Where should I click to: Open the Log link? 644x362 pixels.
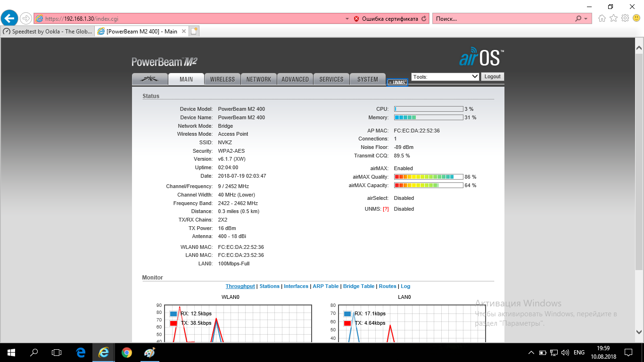(405, 286)
